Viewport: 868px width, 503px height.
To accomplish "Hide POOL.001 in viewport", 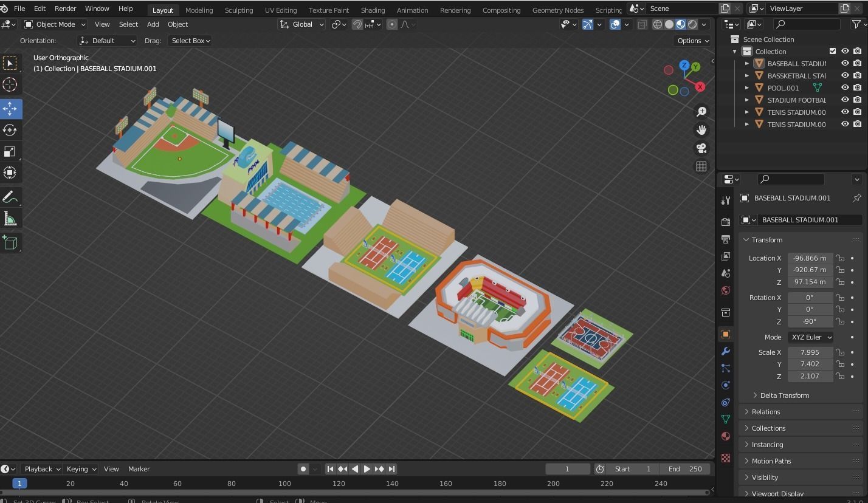I will (x=845, y=87).
